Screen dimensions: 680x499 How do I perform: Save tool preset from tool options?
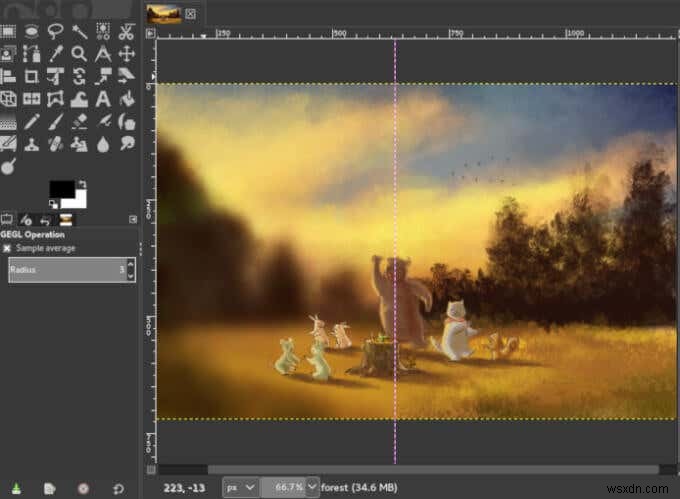coord(16,489)
